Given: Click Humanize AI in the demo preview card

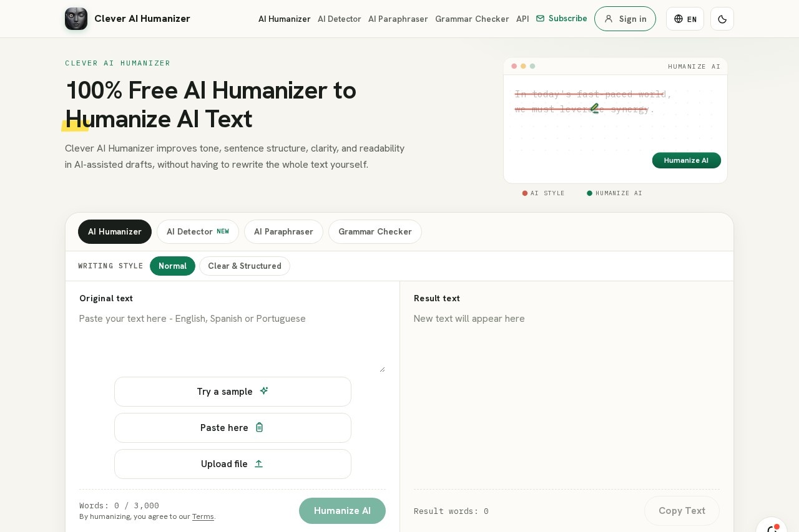Looking at the screenshot, I should (687, 160).
